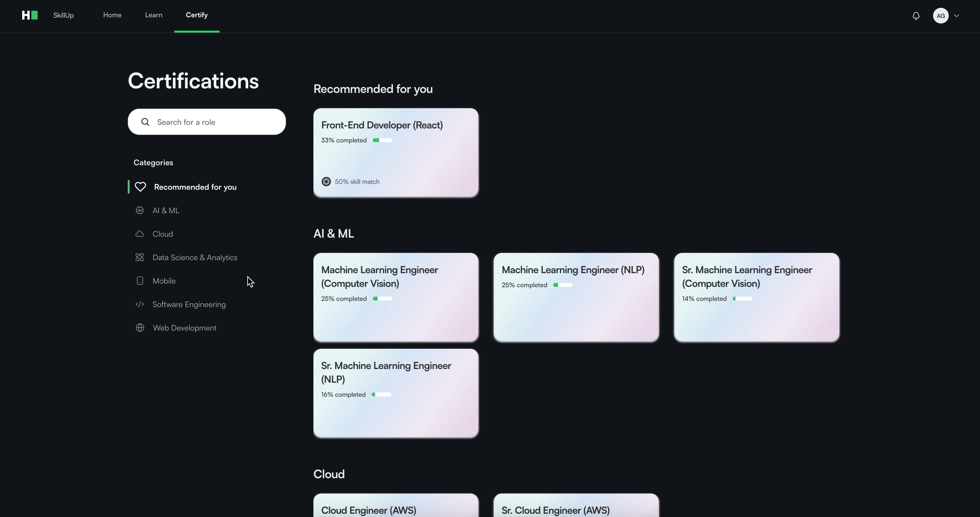The height and width of the screenshot is (517, 980).
Task: Click the Mobile phone icon
Action: point(140,281)
